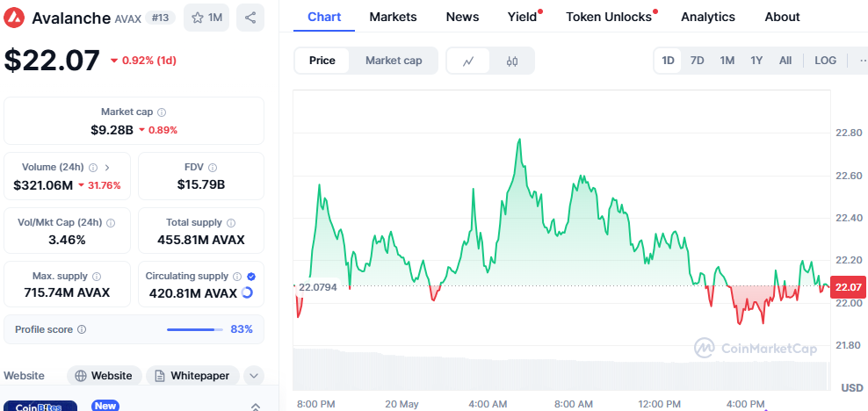Click the New badge

click(x=105, y=406)
